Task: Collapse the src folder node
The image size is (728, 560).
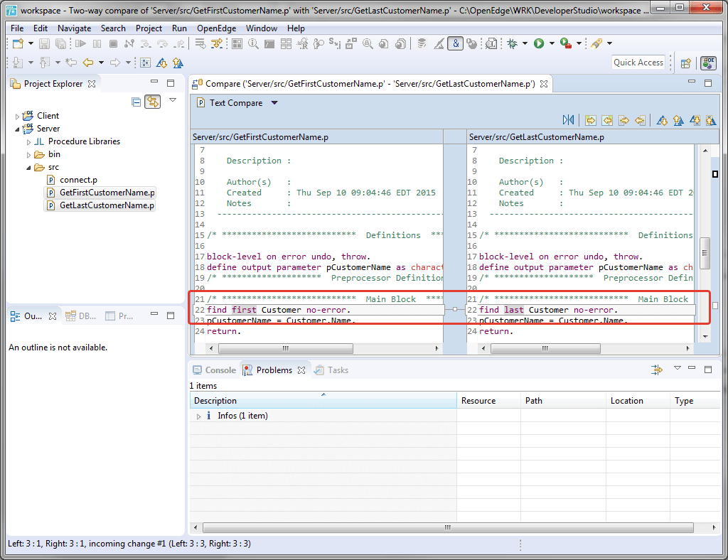Action: pyautogui.click(x=28, y=168)
